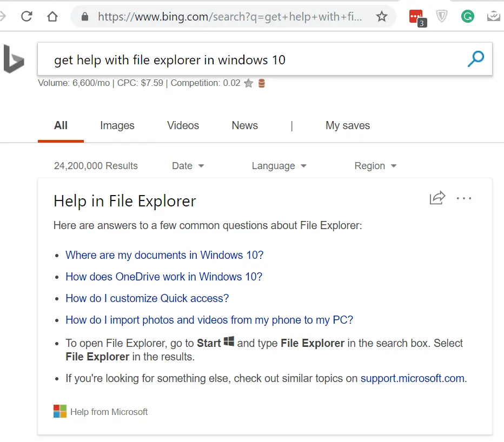Click the Microsoft logo beside Help from Microsoft
The height and width of the screenshot is (442, 504).
pos(60,411)
